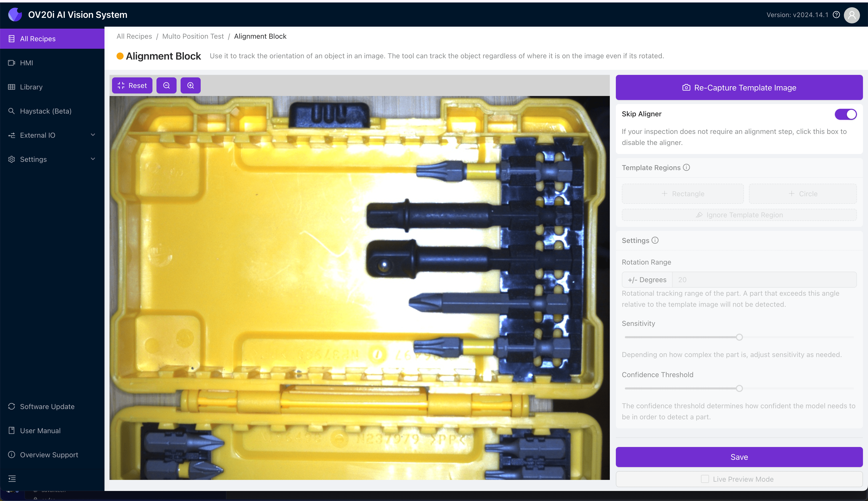The height and width of the screenshot is (501, 868).
Task: Click the Template Regions info icon
Action: pos(686,168)
